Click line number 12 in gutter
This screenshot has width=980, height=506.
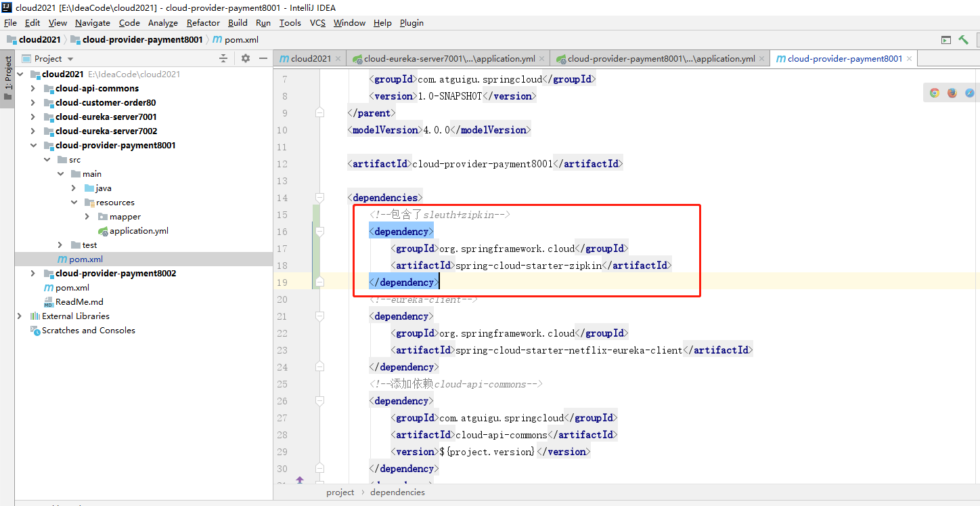click(x=282, y=164)
